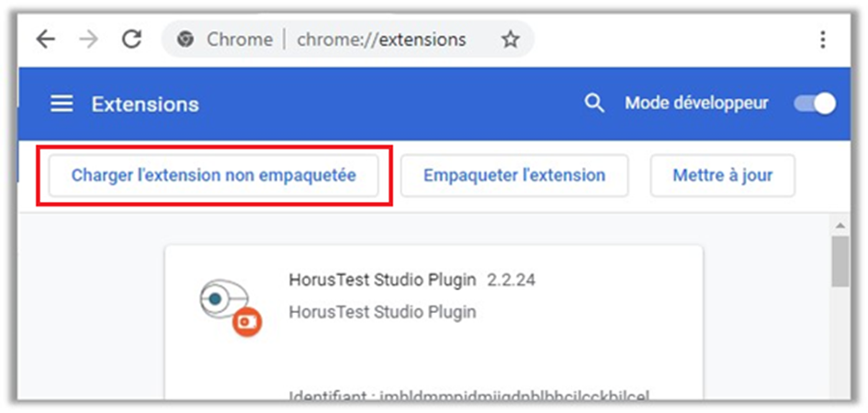Disable the Mode développeur switch

pos(815,104)
